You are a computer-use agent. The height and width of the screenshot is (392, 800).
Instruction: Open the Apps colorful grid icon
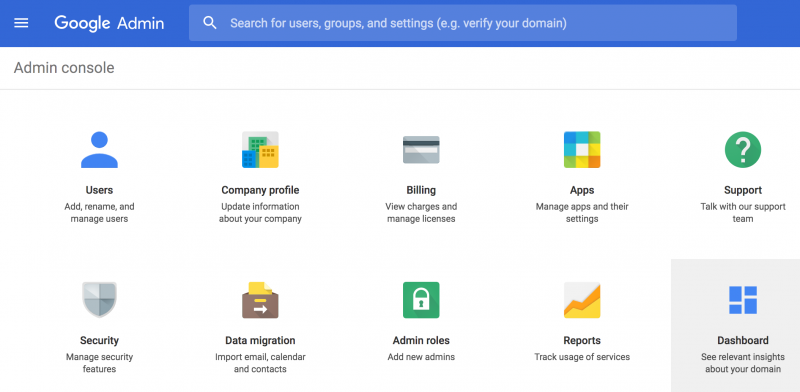click(x=582, y=150)
